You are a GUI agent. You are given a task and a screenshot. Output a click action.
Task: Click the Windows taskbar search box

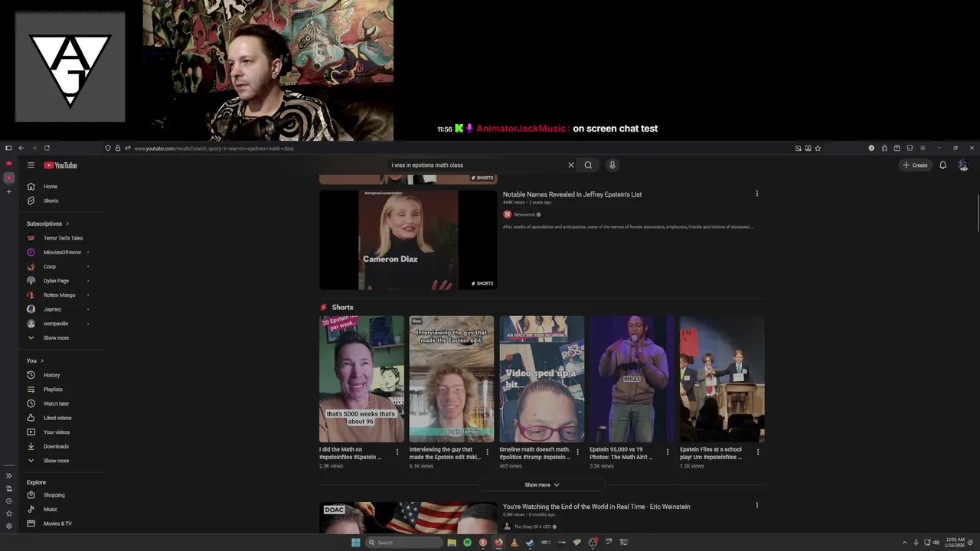pos(404,543)
